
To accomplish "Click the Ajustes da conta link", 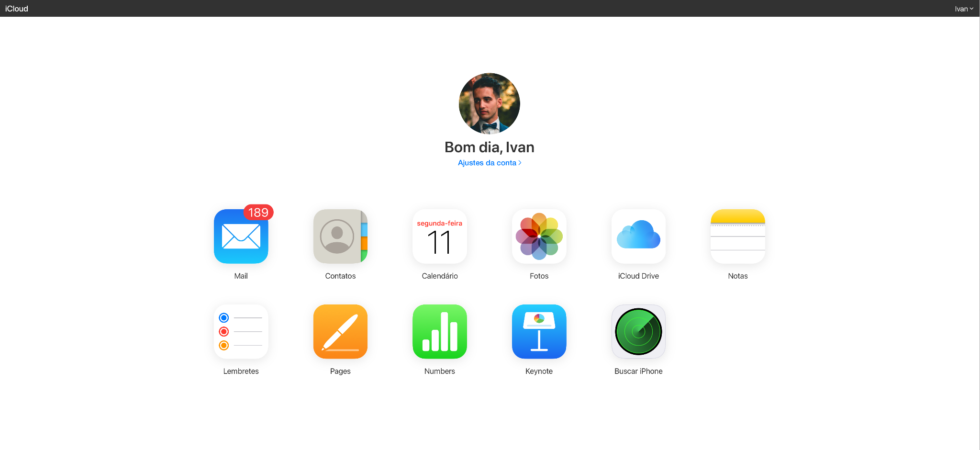I will [490, 163].
